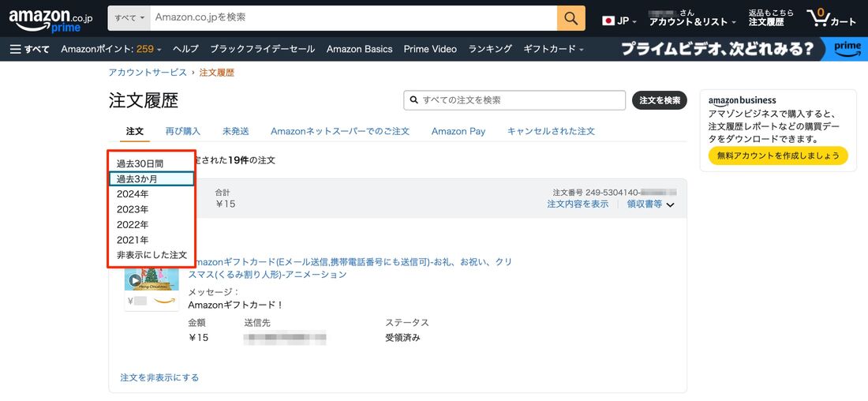Click the すべての注文を検索 order search field
Viewport: 868px width, 401px height.
[514, 100]
